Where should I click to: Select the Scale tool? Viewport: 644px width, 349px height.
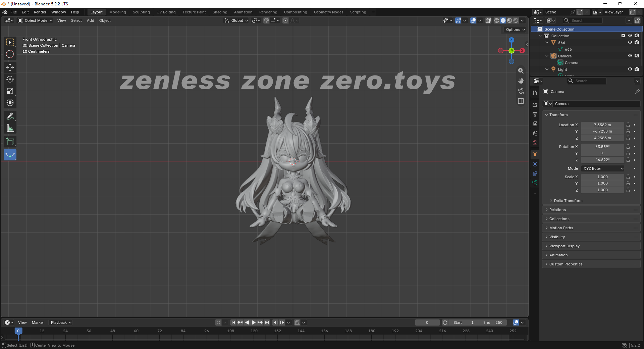(10, 91)
